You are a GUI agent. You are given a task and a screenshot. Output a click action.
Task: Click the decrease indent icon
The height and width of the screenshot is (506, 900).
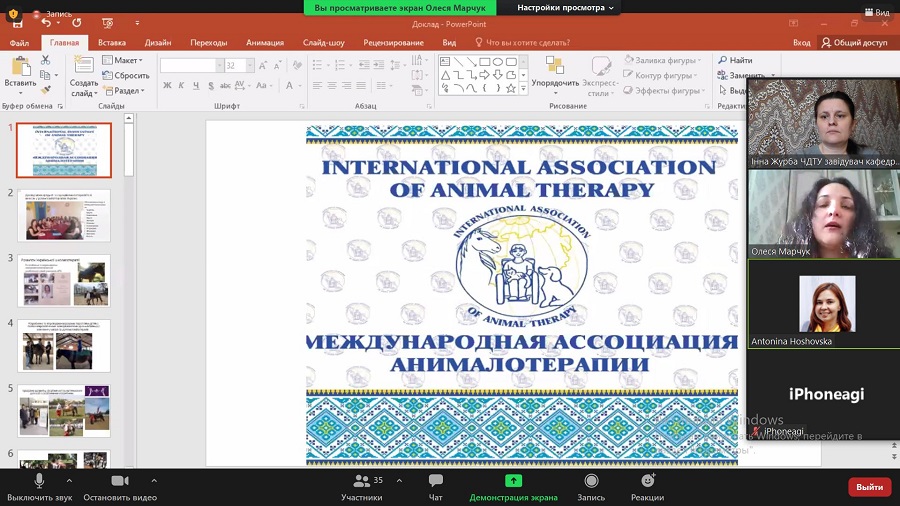tap(364, 65)
